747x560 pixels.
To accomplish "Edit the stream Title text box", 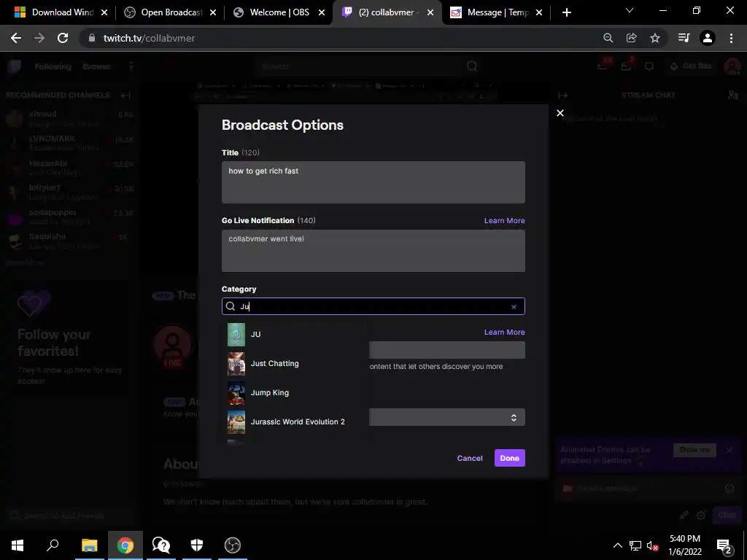I will click(373, 182).
